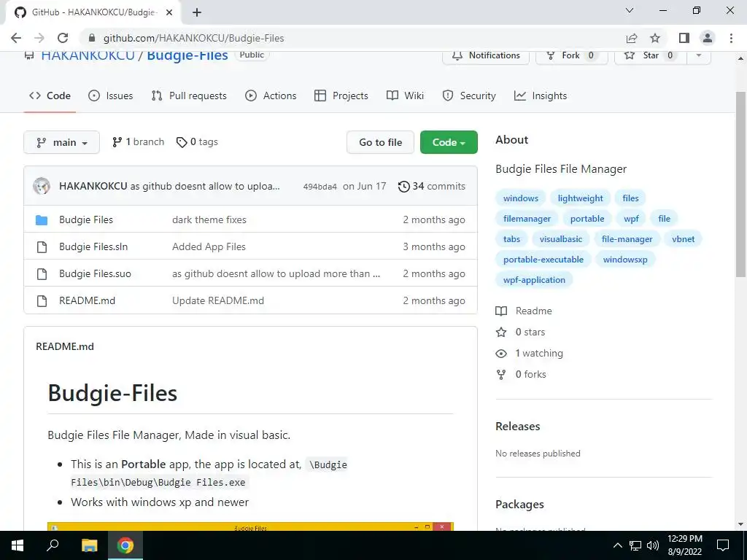Click the Go to file button

click(x=380, y=142)
